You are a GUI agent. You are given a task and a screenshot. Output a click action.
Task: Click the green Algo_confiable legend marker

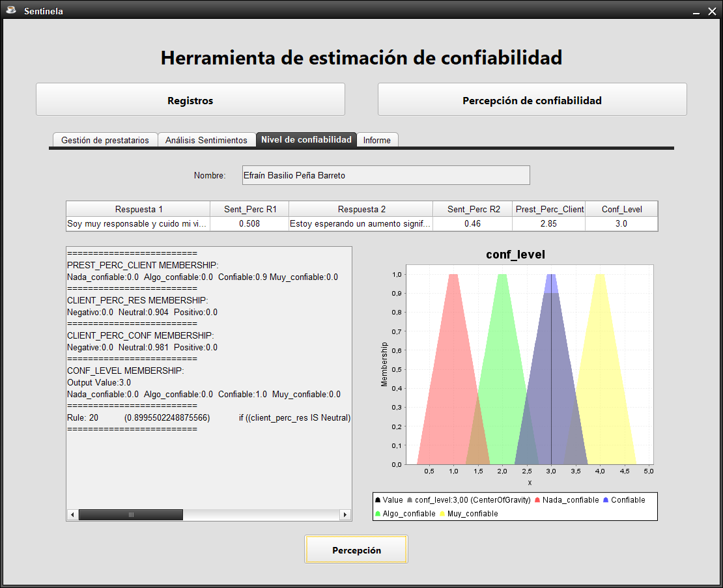[378, 514]
